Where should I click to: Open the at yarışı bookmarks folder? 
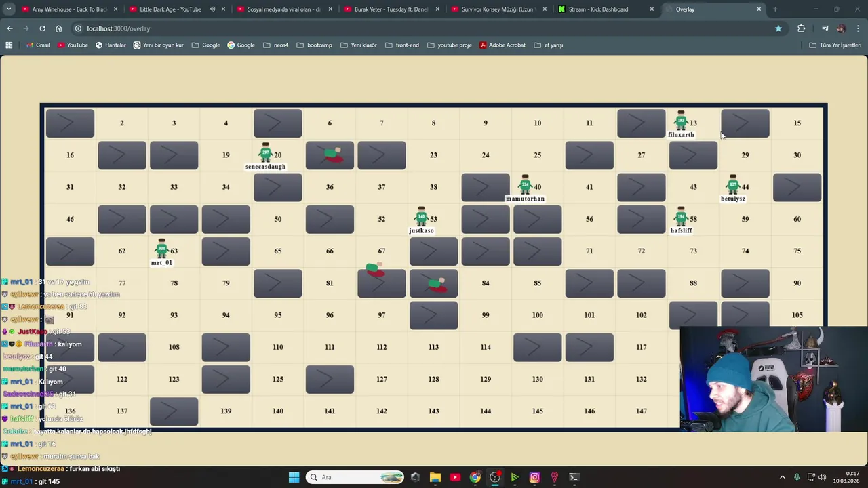pyautogui.click(x=549, y=45)
